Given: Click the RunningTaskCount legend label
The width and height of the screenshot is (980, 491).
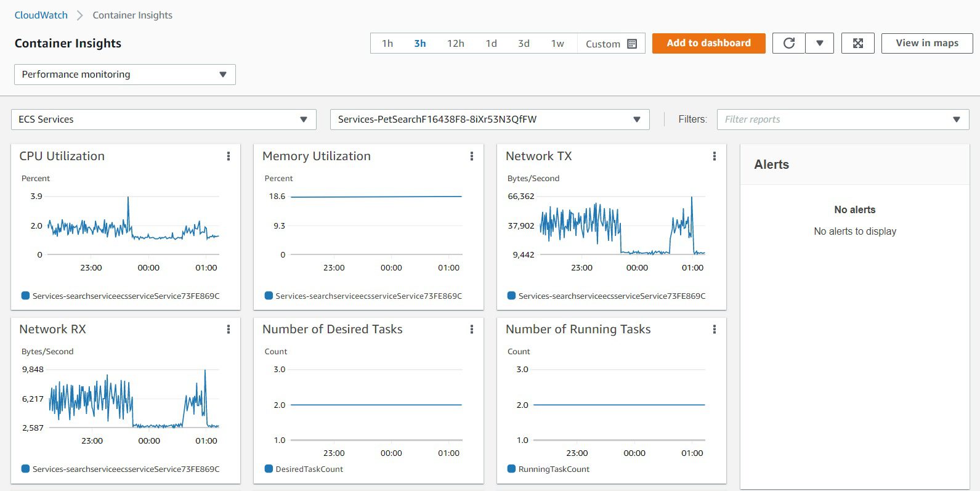Looking at the screenshot, I should coord(554,469).
